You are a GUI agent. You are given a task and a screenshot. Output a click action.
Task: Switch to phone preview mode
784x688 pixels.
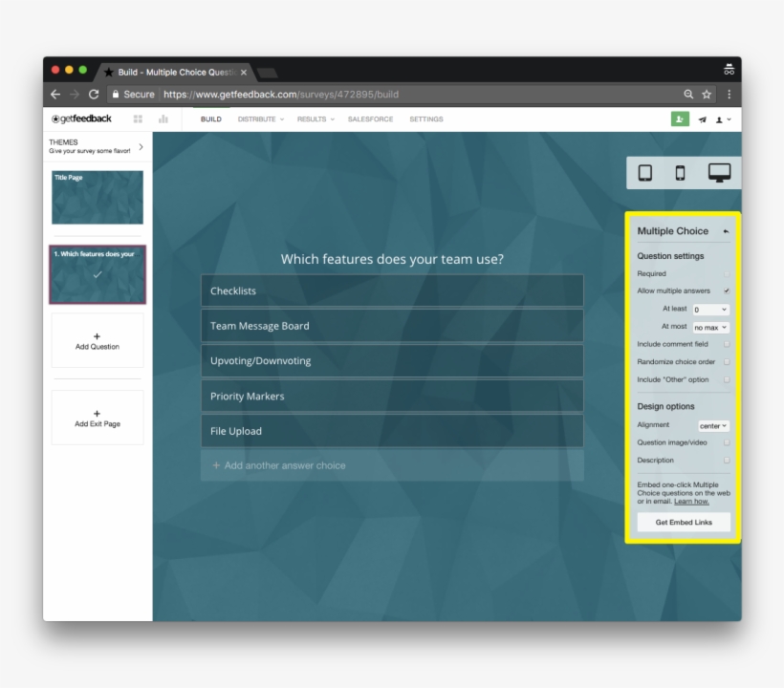click(x=680, y=173)
